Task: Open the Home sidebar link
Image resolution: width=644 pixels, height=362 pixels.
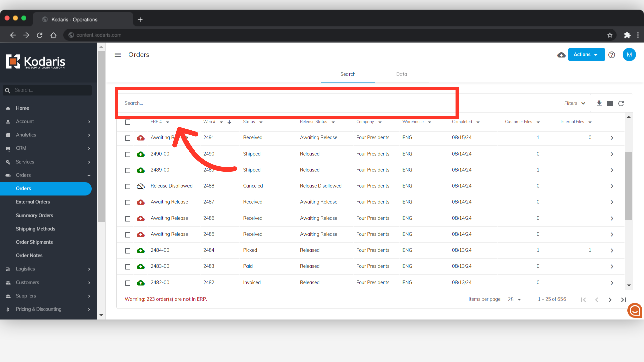Action: tap(22, 108)
